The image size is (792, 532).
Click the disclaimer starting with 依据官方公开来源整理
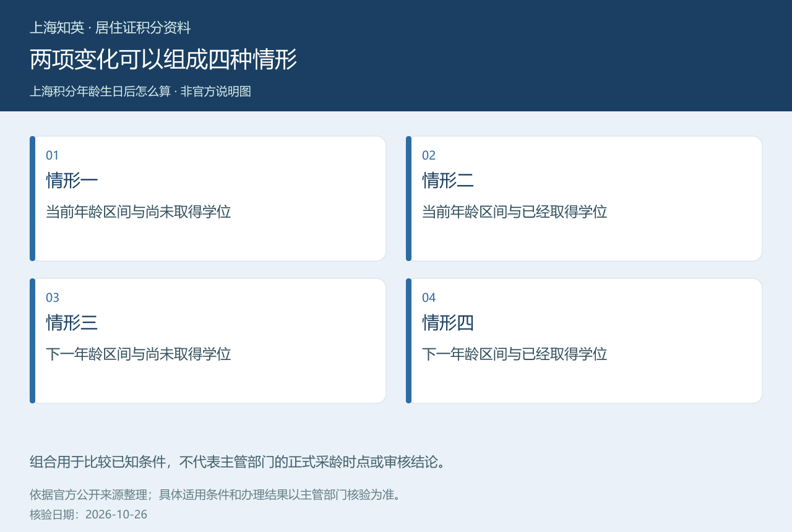tap(215, 495)
